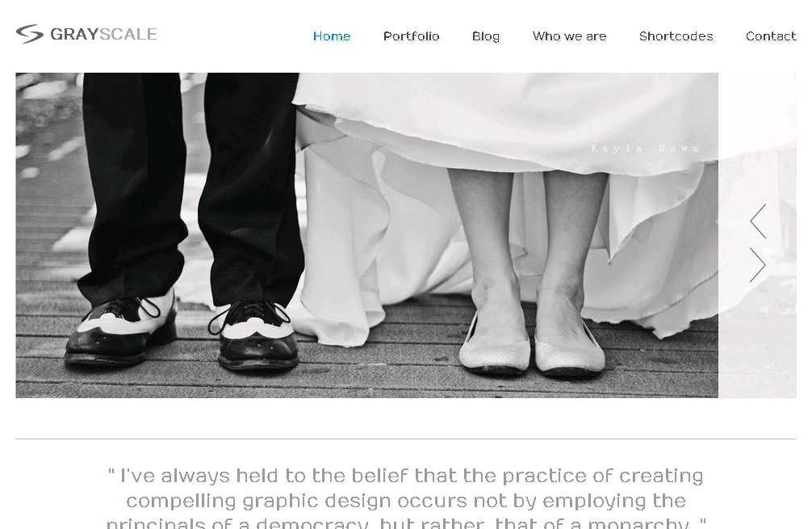Screen dimensions: 812x529
Task: Click the Grayscale swirl logo icon
Action: tap(30, 34)
